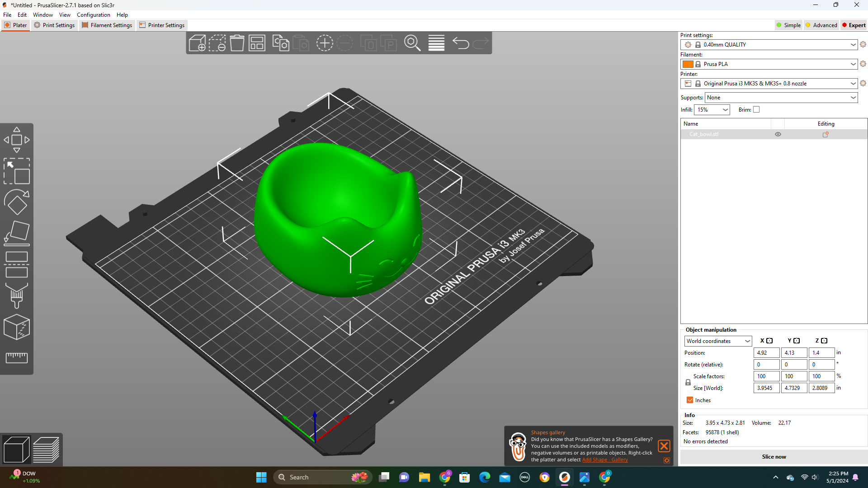Click the Y size input field
The image size is (868, 488).
(794, 388)
